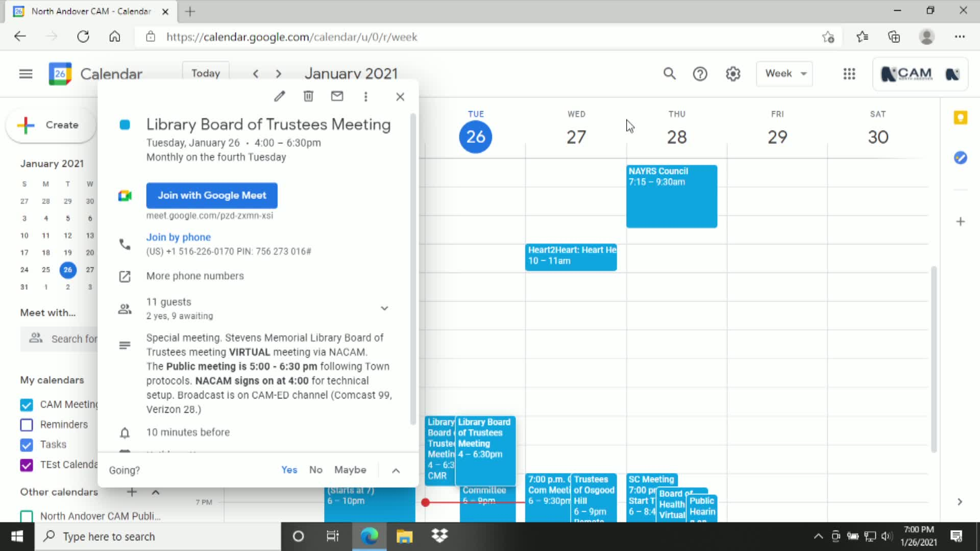Click Today button
Viewport: 980px width, 551px height.
click(206, 73)
